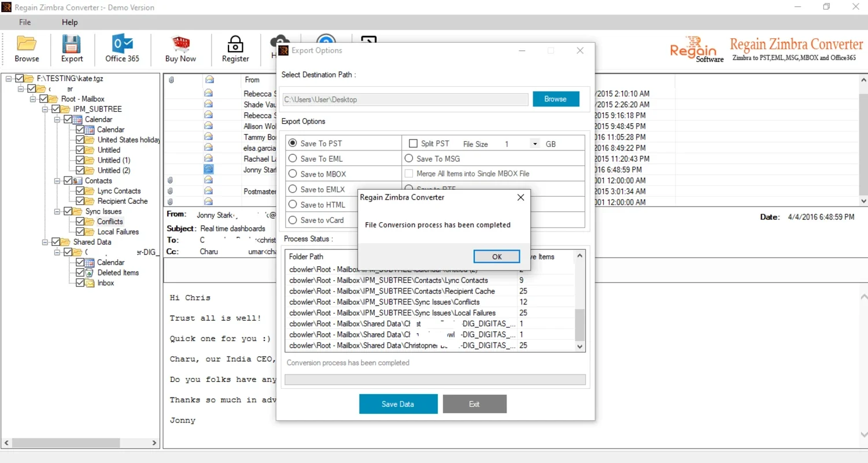Click the Buy Now shopping cart icon
Viewport: 868px width, 463px height.
[x=180, y=44]
